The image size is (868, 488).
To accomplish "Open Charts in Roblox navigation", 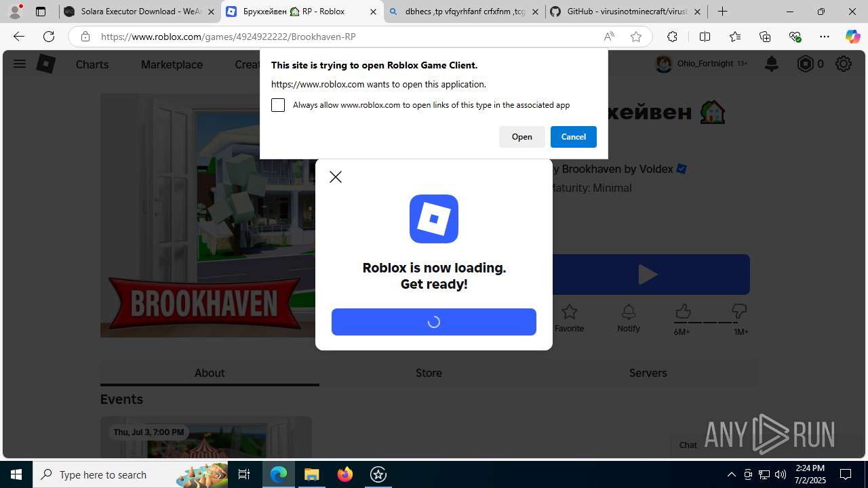I will coord(92,64).
